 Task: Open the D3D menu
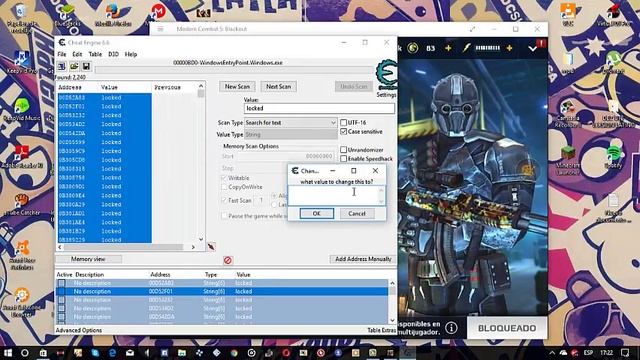[x=113, y=54]
